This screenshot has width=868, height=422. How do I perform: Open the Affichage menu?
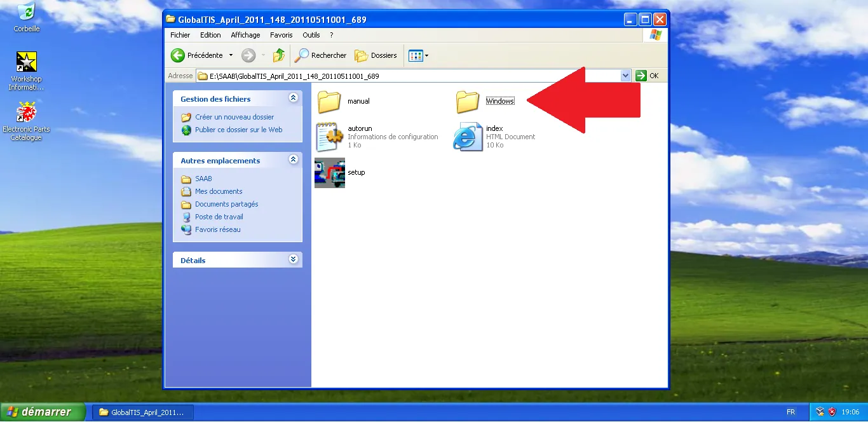pos(245,35)
